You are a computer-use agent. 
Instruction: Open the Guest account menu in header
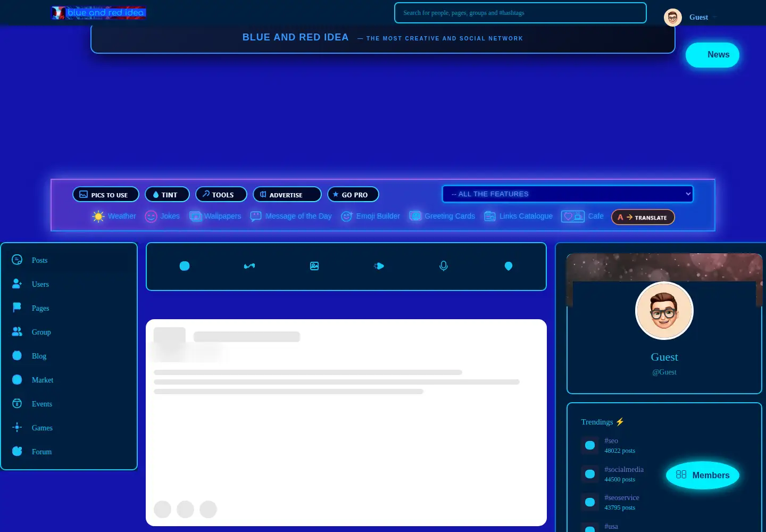[691, 18]
